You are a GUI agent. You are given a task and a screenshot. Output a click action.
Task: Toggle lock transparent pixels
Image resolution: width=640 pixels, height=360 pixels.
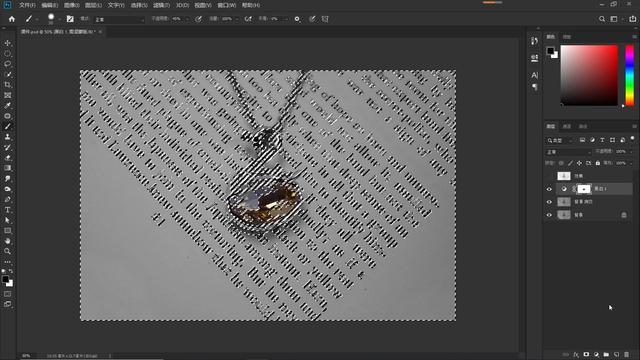[562, 163]
